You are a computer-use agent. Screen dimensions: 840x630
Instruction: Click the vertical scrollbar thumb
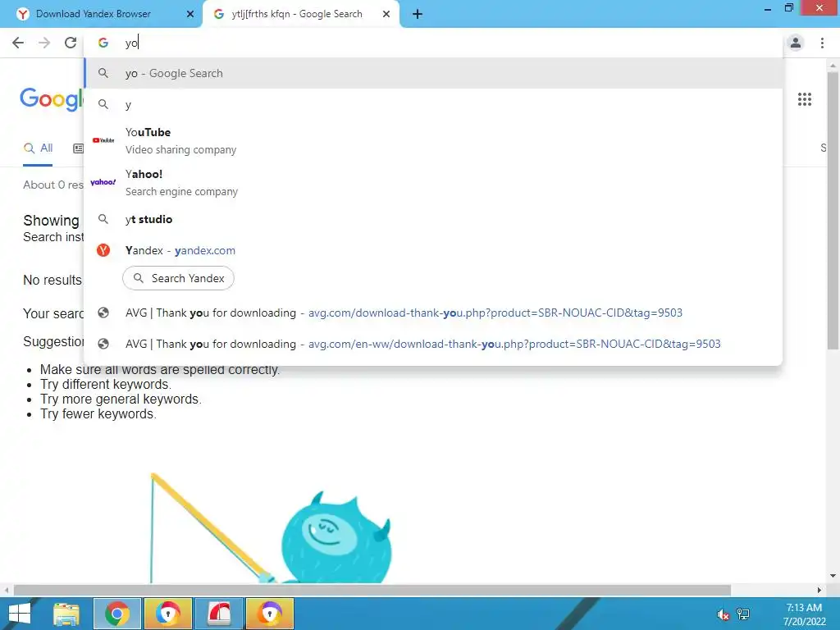[833, 210]
